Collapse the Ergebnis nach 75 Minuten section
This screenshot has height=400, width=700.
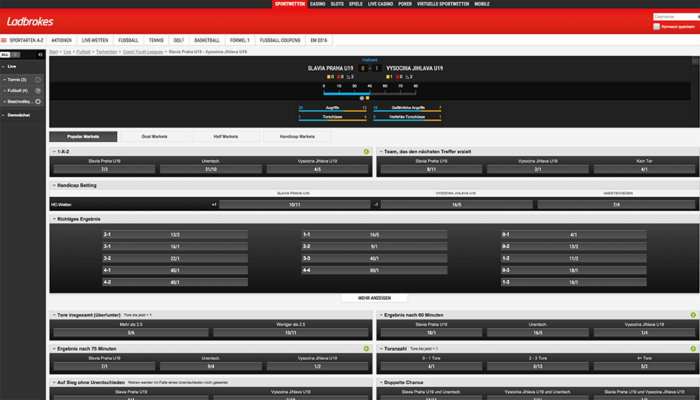[x=54, y=349]
